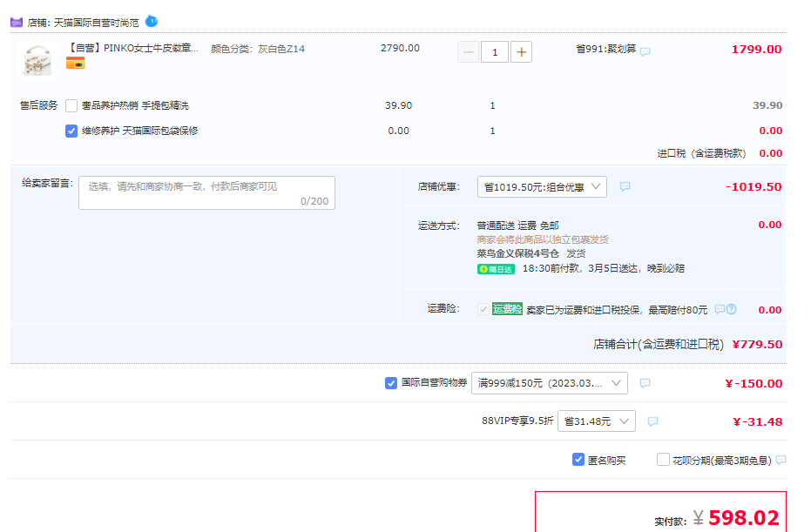
Task: Open the 【自营】PINKO女士牛皮徽章 product link
Action: click(x=132, y=48)
